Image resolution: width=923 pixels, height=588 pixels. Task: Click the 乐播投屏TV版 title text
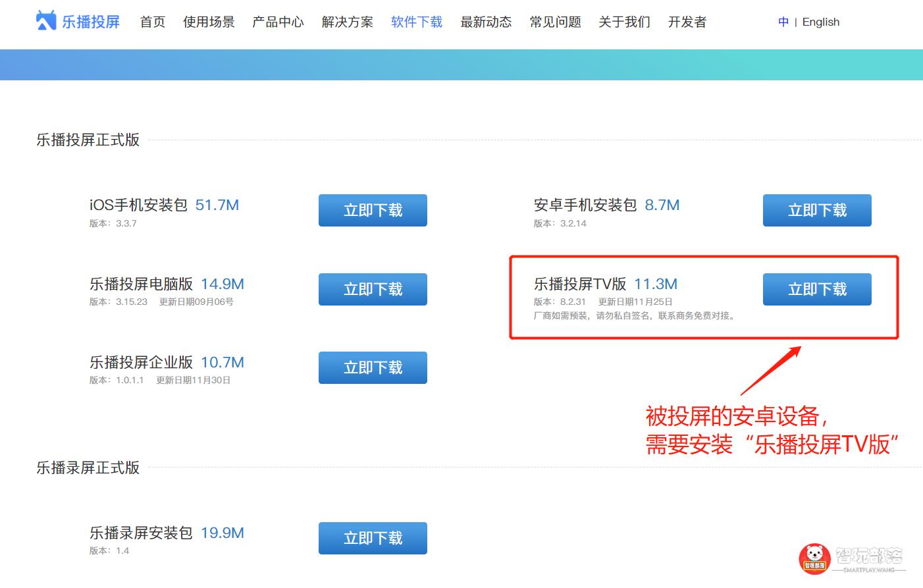point(580,284)
